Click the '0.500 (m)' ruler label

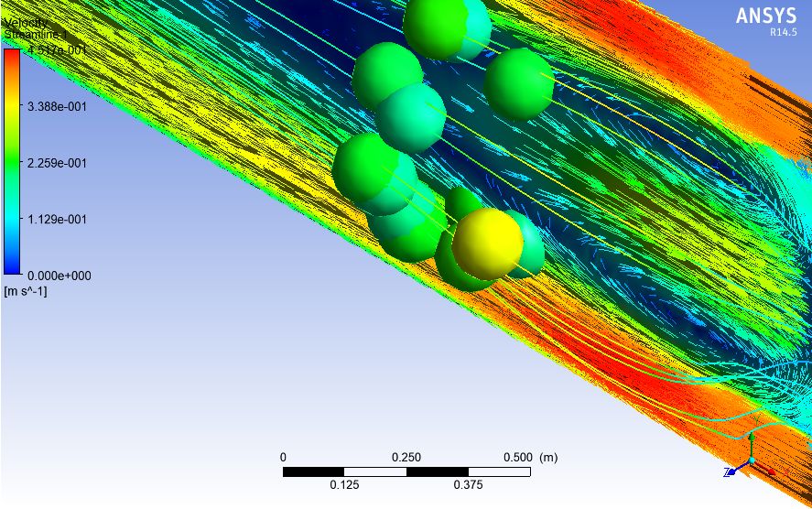coord(531,457)
